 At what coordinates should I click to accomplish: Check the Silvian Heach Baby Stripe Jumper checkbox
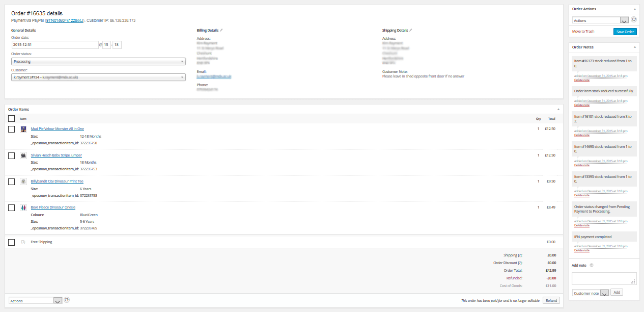point(11,155)
